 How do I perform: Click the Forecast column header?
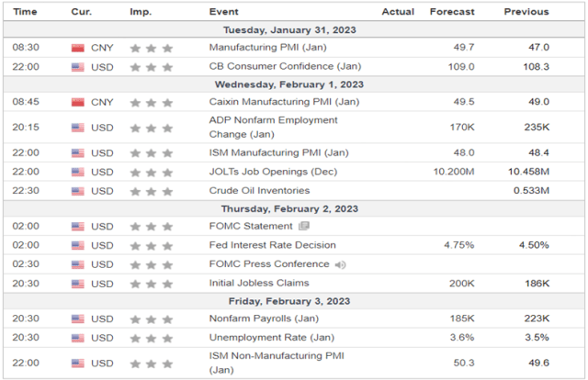pos(452,12)
